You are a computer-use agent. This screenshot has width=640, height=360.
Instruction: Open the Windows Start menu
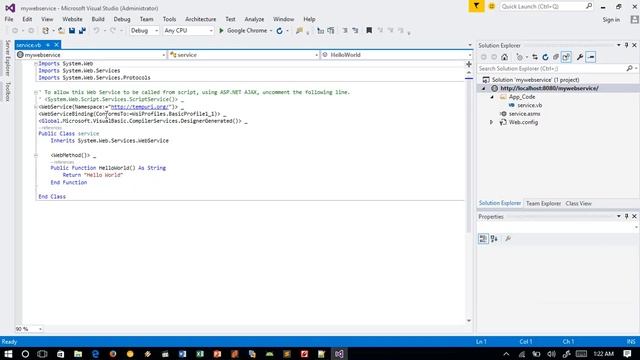(8, 354)
